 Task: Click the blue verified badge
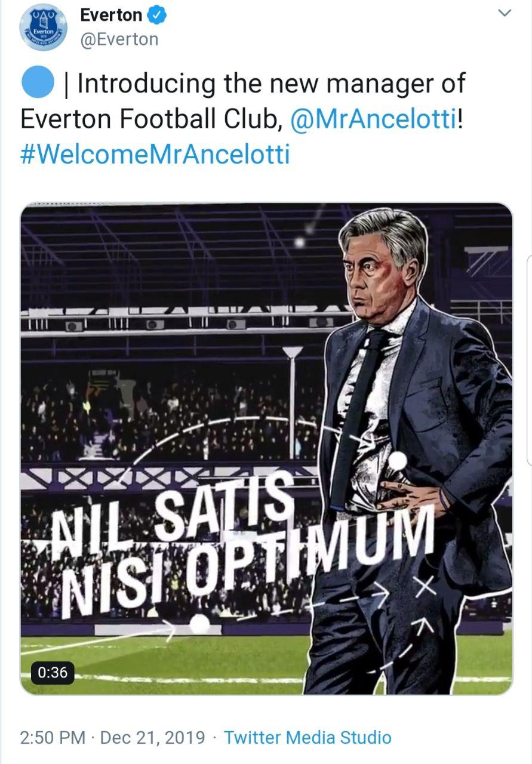[x=157, y=16]
